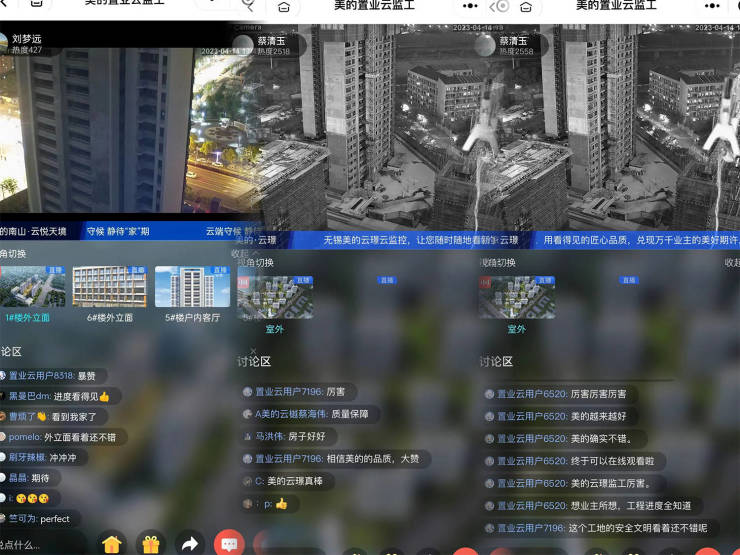Tap comment 马洪伟: 房子好好
This screenshot has width=740, height=555.
click(288, 436)
